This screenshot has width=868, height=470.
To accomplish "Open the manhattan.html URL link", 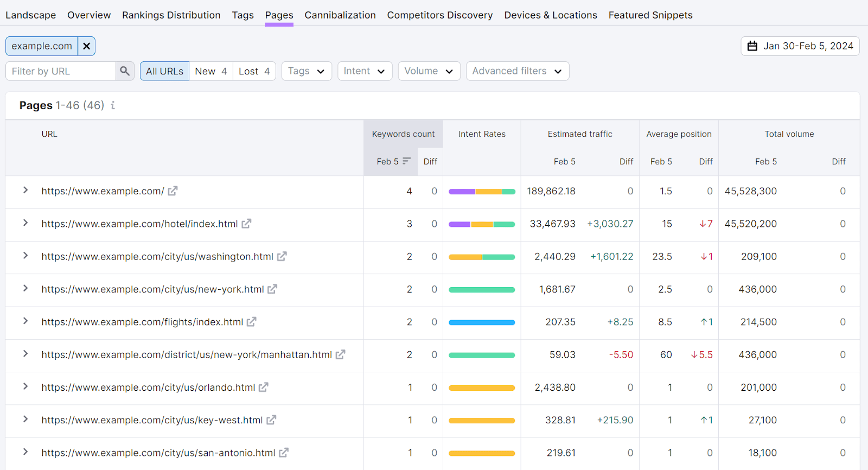I will 187,354.
